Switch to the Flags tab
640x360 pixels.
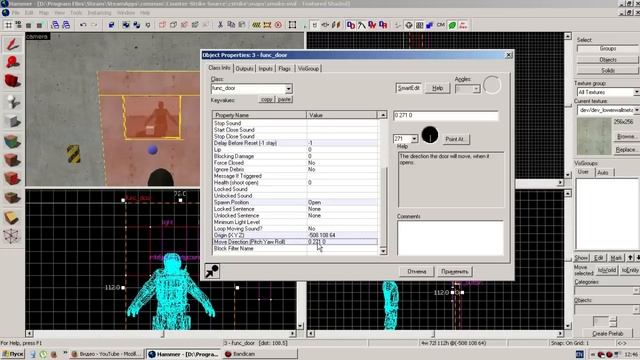(284, 69)
